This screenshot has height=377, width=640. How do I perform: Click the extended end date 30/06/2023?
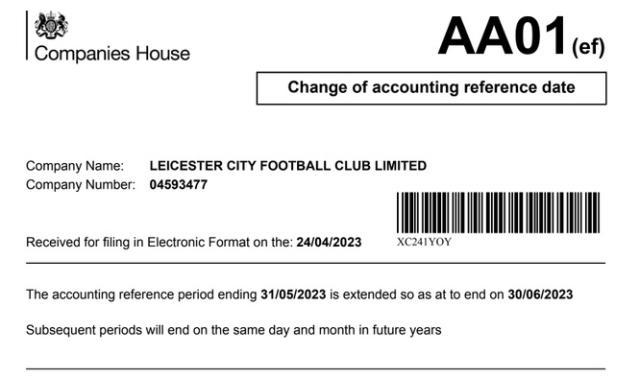point(540,294)
